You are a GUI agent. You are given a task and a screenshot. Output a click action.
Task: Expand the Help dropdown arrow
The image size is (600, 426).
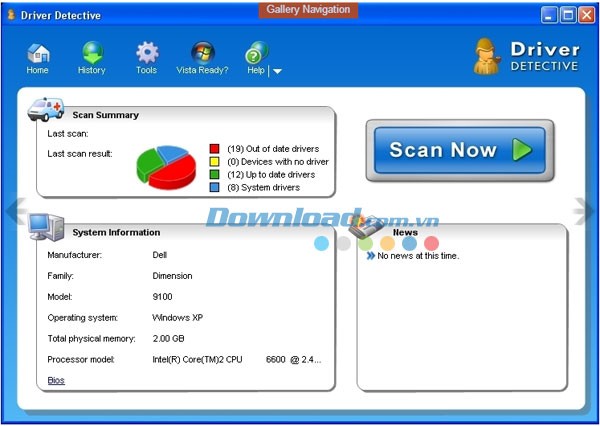point(277,71)
